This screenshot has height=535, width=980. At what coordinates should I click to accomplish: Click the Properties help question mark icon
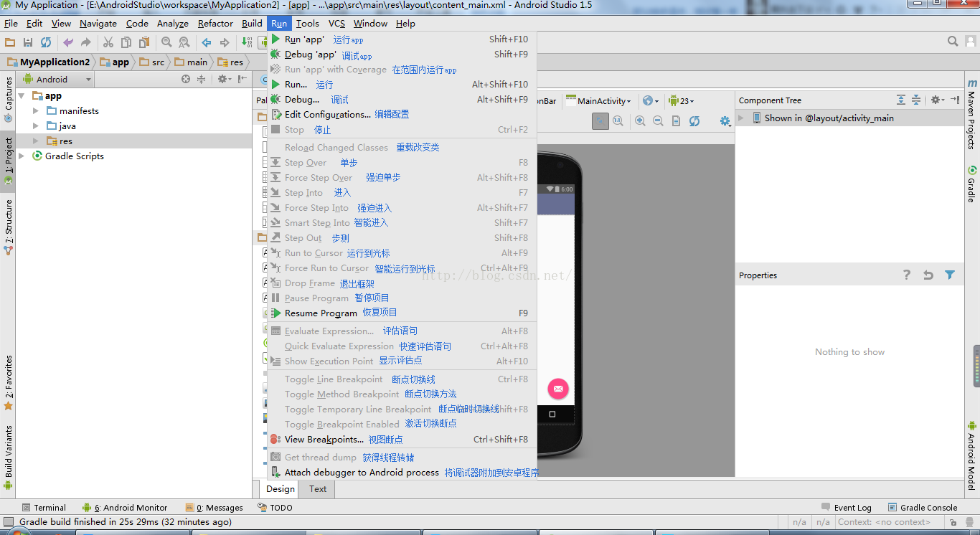coord(907,275)
